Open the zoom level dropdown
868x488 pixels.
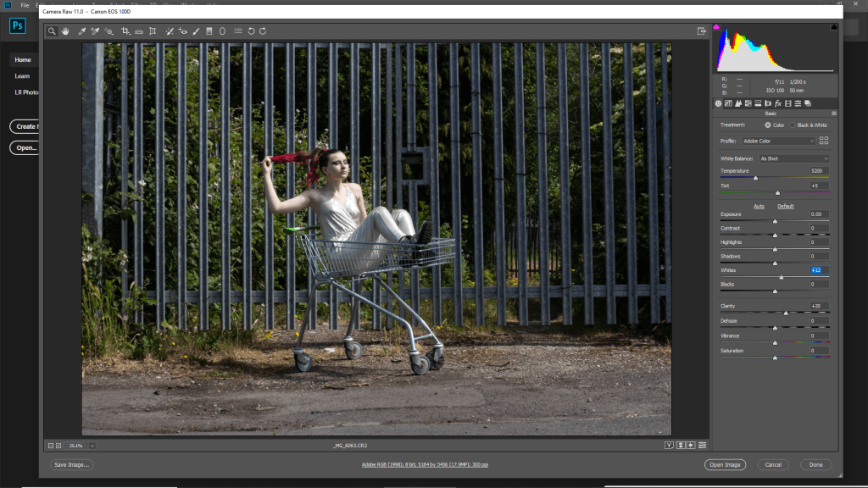tap(92, 445)
